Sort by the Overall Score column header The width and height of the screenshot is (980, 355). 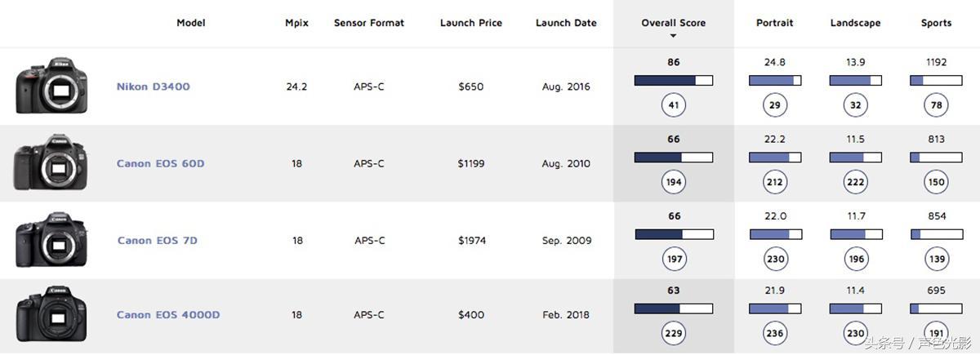(x=674, y=23)
